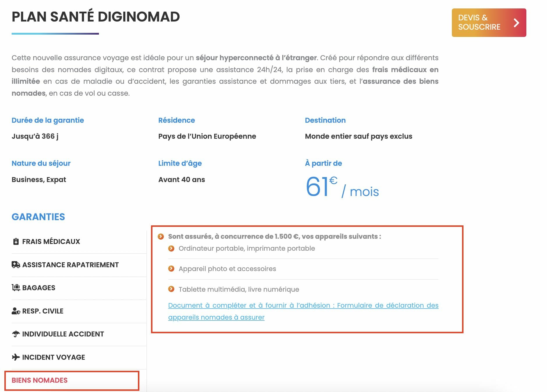Click the 'Destination' label
The height and width of the screenshot is (392, 547).
tap(325, 120)
